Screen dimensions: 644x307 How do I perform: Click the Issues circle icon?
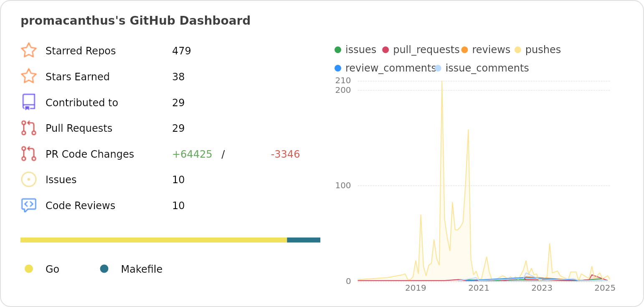point(29,179)
